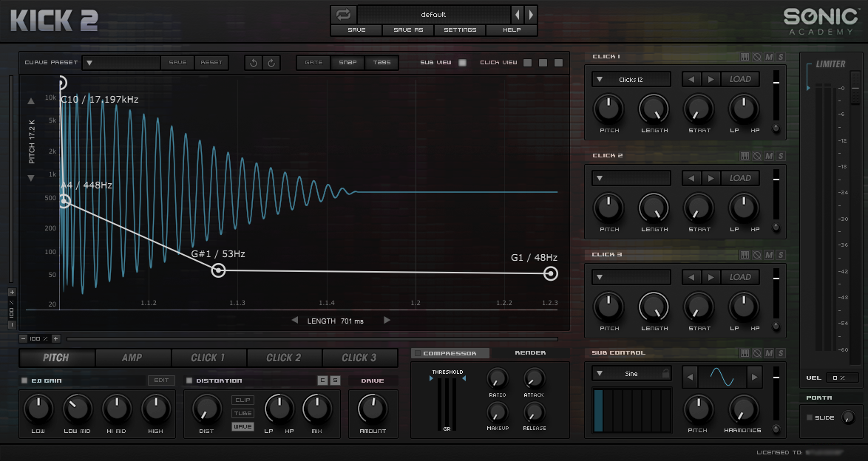Open the Curve Preset dropdown

[121, 63]
